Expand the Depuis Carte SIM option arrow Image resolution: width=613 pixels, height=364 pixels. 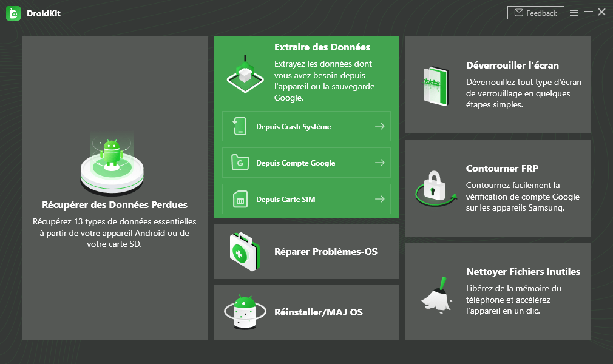click(x=379, y=199)
